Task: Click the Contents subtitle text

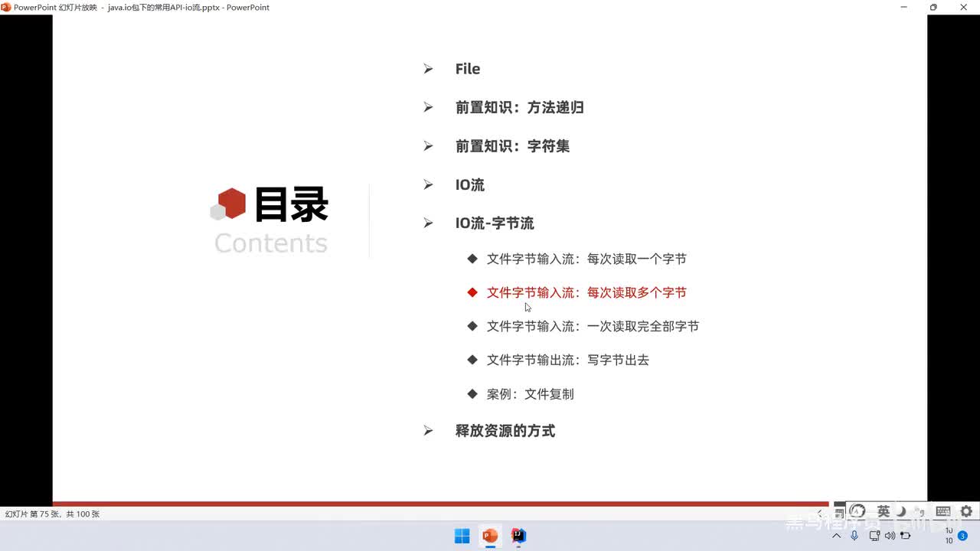Action: point(271,243)
